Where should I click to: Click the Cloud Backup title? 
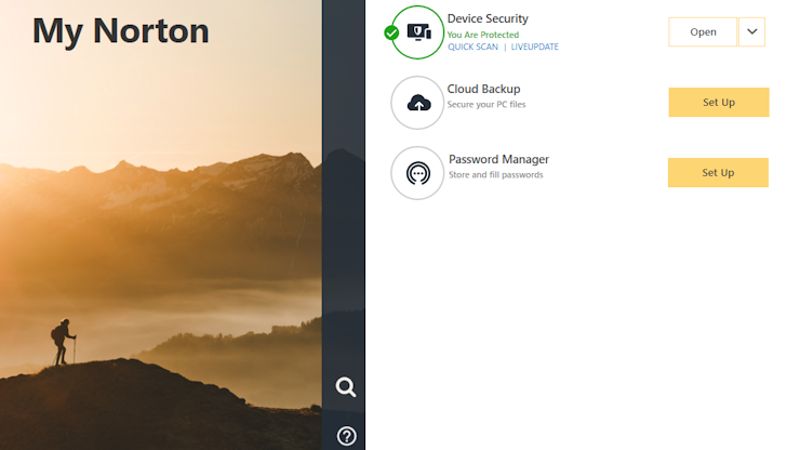(x=484, y=89)
